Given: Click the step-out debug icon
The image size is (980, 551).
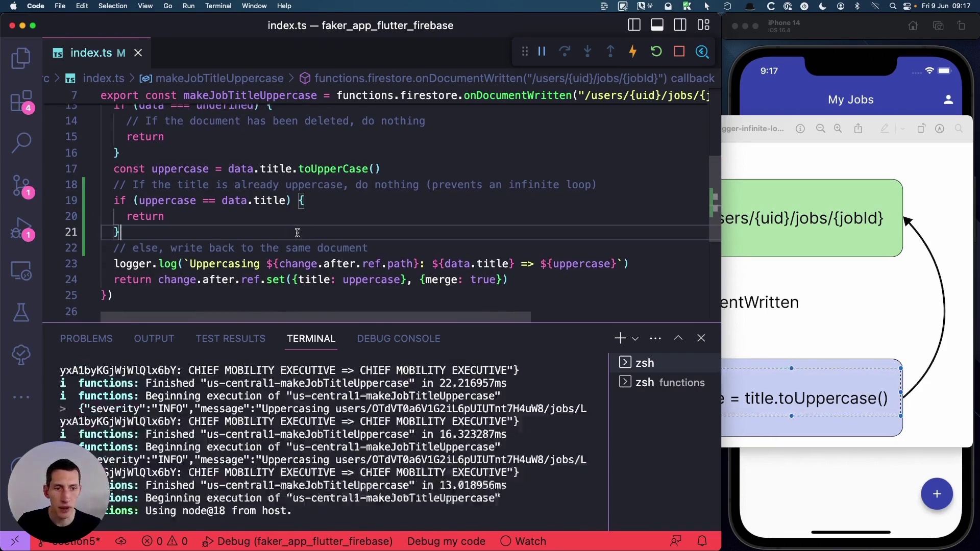Looking at the screenshot, I should point(610,51).
